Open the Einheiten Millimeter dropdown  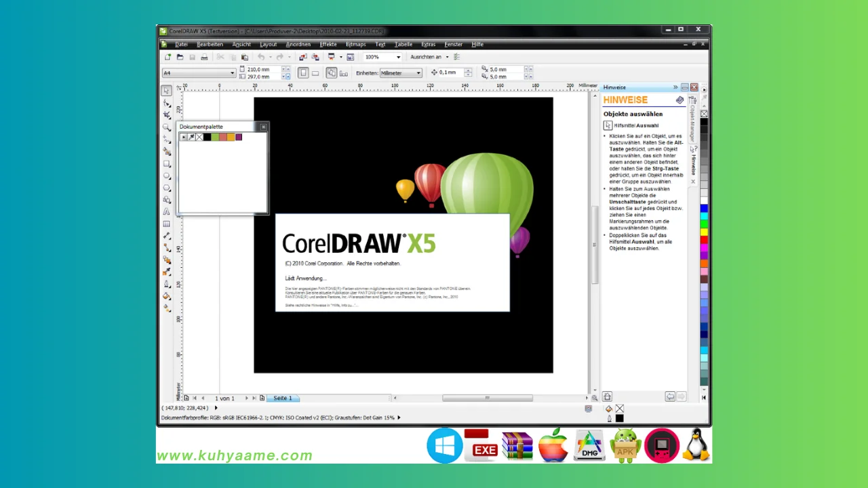coord(418,73)
